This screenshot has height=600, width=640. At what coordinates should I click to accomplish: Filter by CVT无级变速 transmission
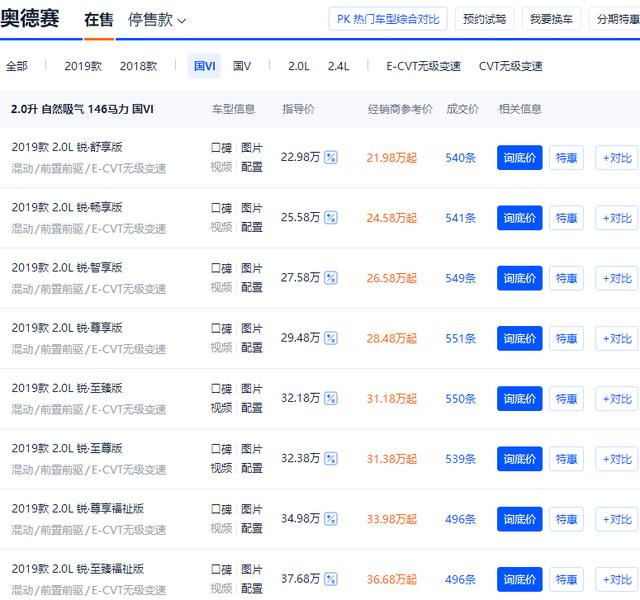(x=511, y=66)
